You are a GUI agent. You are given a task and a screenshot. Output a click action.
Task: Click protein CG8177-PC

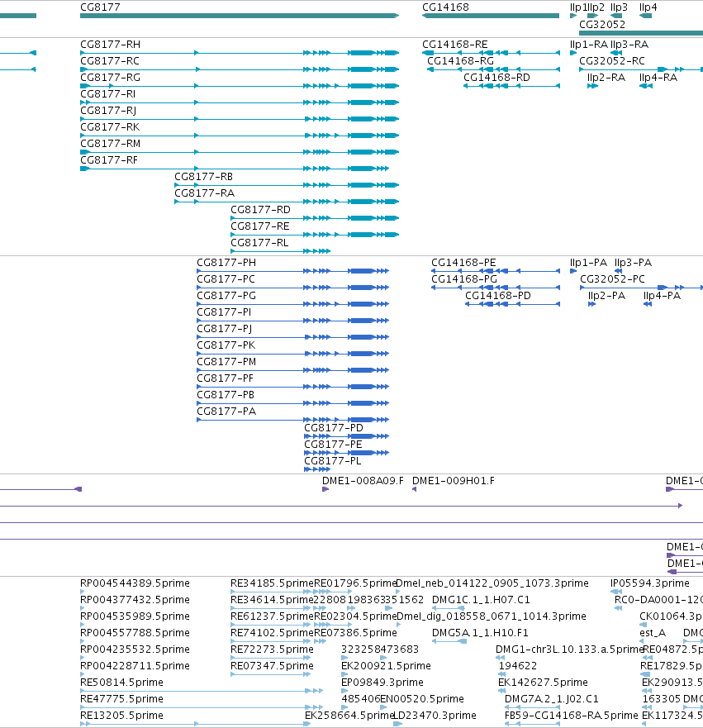pyautogui.click(x=226, y=279)
